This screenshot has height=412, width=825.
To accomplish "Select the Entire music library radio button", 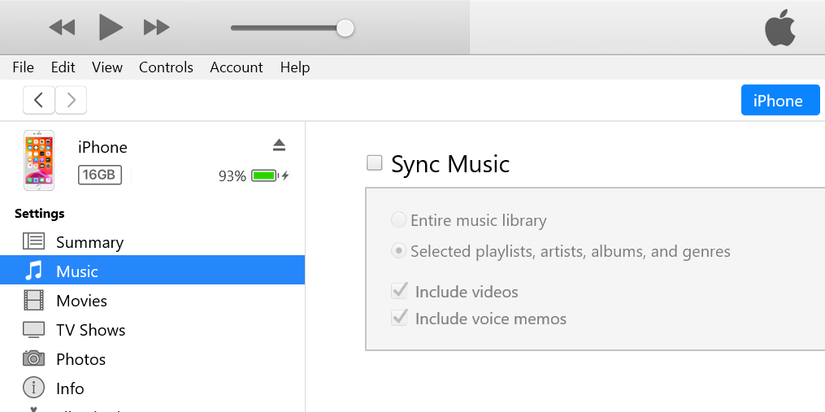I will (398, 220).
